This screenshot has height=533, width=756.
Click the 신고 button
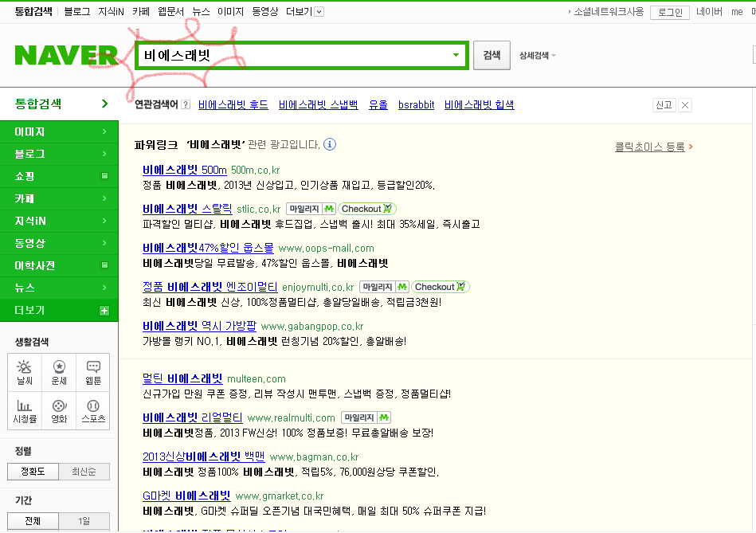pos(664,105)
